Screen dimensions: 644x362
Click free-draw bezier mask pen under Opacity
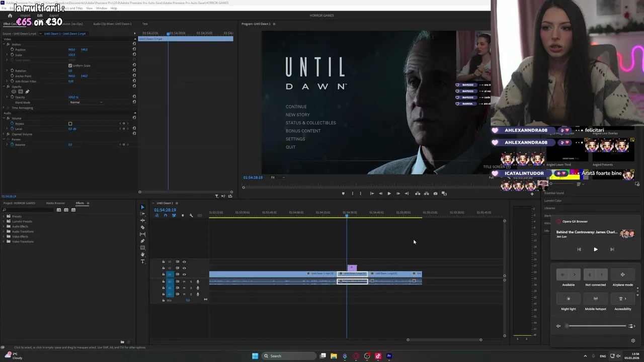(x=27, y=92)
